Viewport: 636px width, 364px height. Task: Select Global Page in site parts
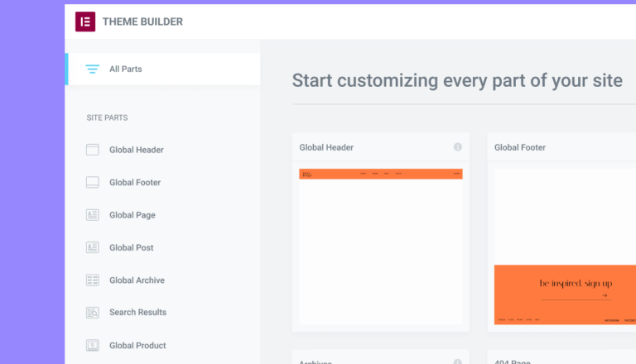132,215
